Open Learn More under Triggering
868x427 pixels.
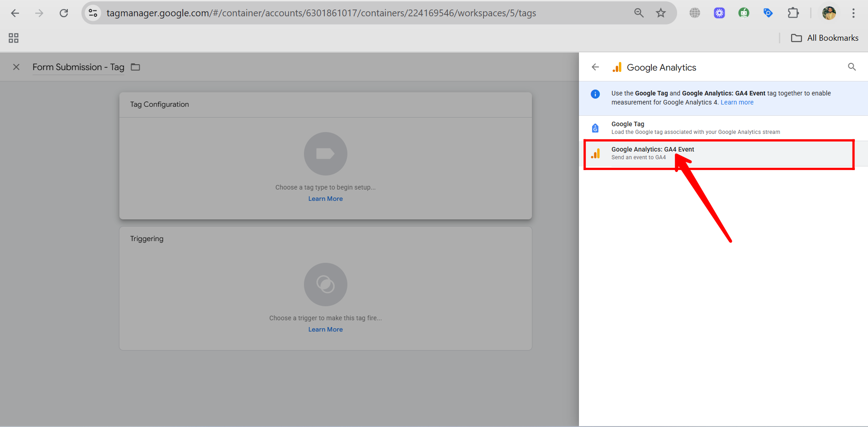326,329
